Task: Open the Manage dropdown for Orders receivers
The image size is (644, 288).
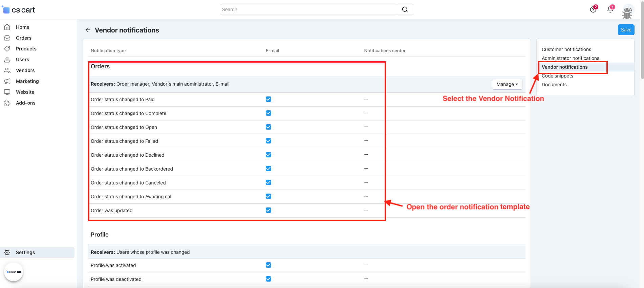Action: [507, 84]
